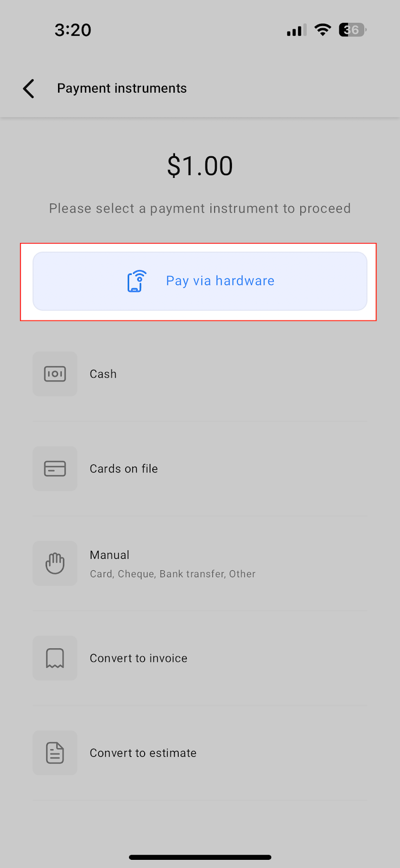Tap the cellular signal bars icon
The width and height of the screenshot is (400, 868).
(x=296, y=30)
